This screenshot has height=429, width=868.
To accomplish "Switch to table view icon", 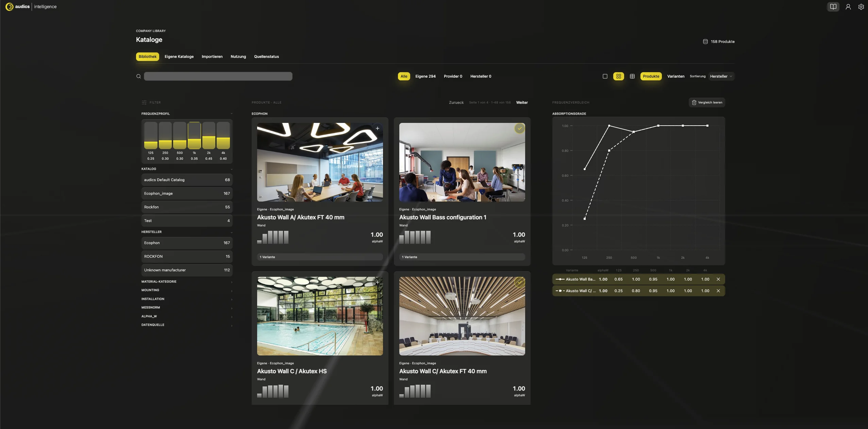I will tap(632, 76).
